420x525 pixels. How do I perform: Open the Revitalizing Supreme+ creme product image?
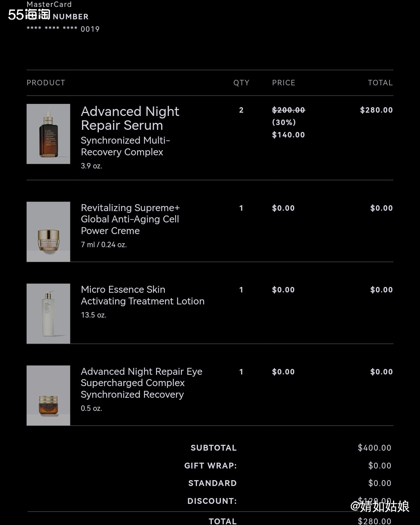(x=48, y=232)
